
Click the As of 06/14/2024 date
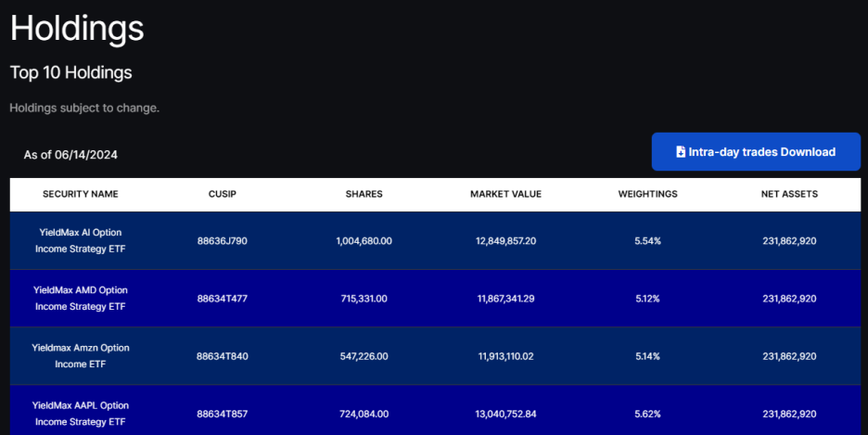tap(70, 155)
